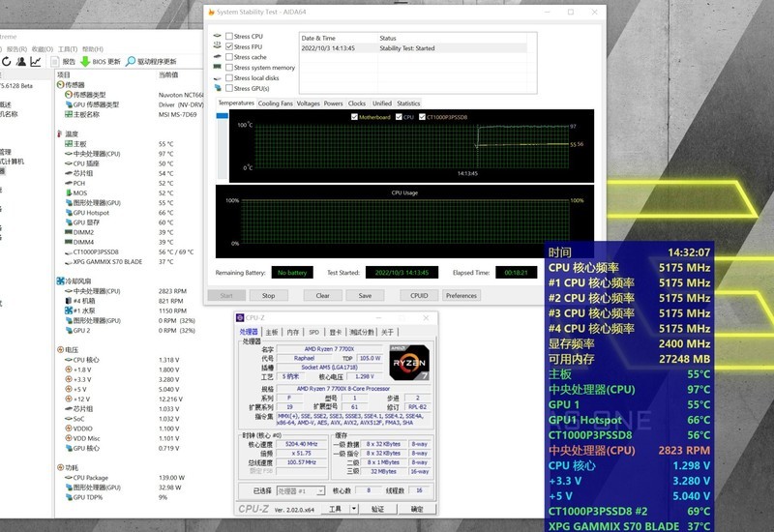Click the 2022/10/3 14:13:45 log row
Screen dimensions: 774x532
(x=413, y=48)
